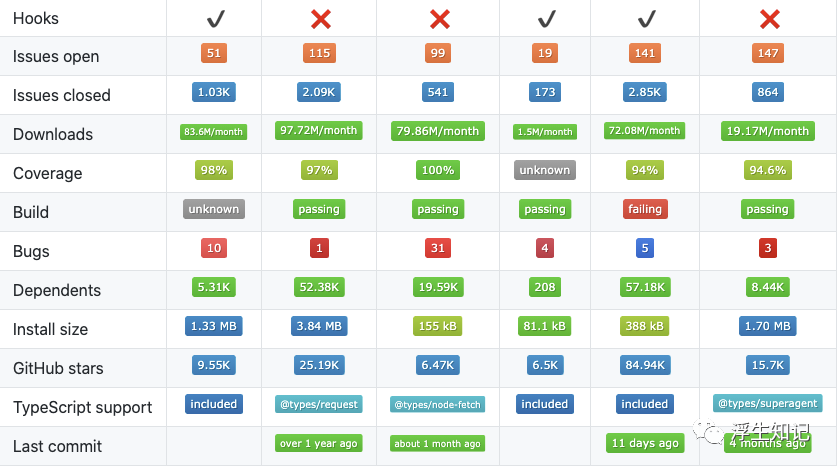Click the over 1 year ago commit badge
837x468 pixels.
319,443
